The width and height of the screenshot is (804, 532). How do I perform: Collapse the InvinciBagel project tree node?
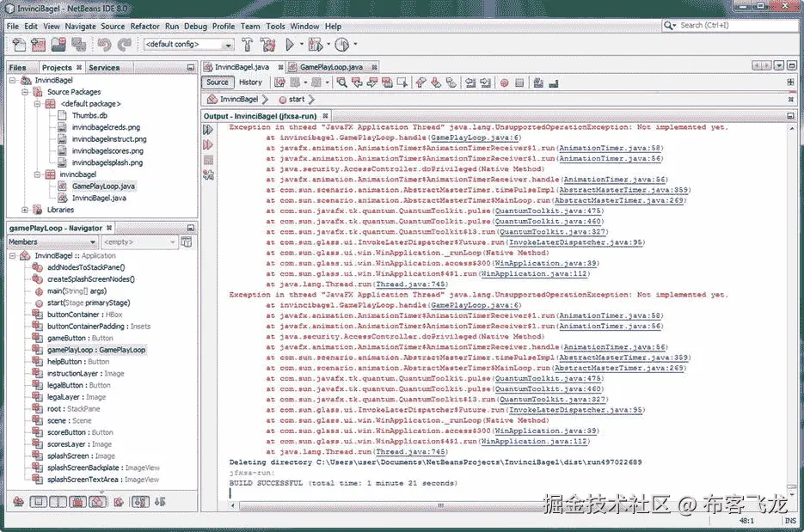[x=12, y=81]
